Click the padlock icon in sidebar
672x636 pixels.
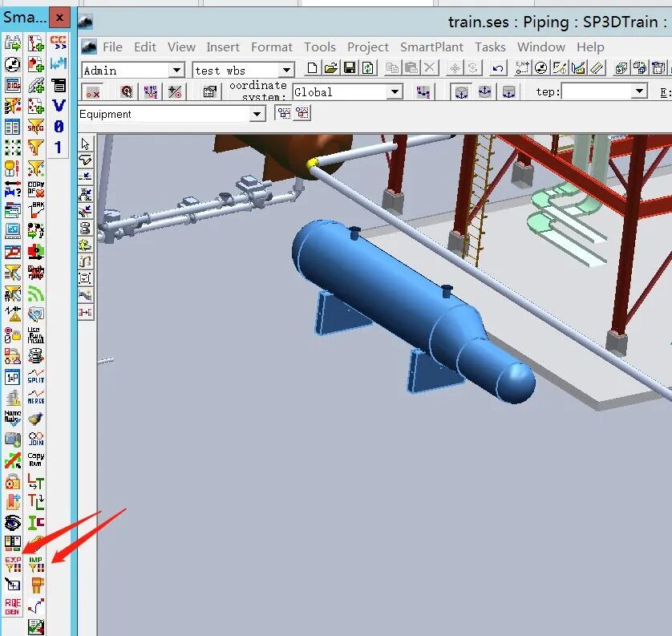coord(13,481)
